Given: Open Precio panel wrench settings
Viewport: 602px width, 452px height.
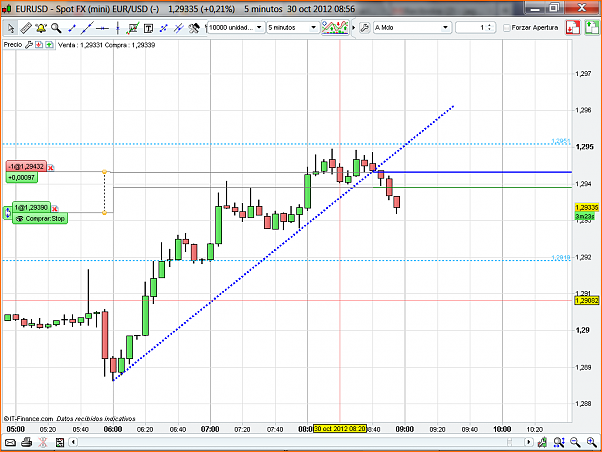Looking at the screenshot, I should 28,45.
